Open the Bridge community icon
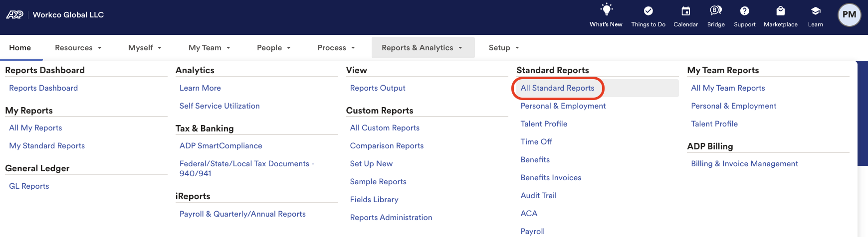The image size is (868, 237). click(x=716, y=10)
